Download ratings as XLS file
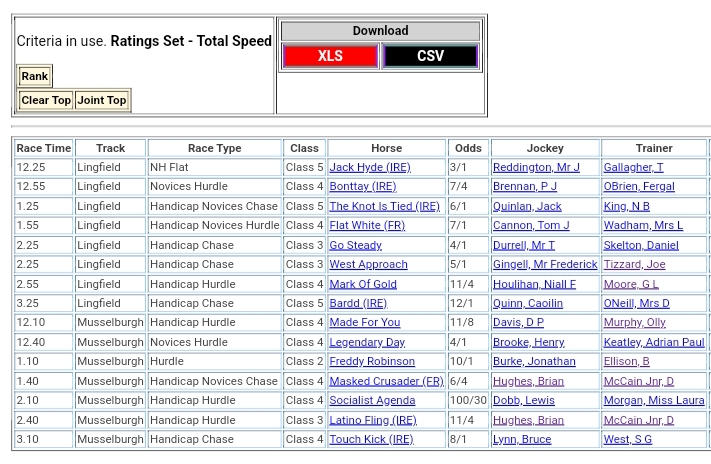 [330, 56]
